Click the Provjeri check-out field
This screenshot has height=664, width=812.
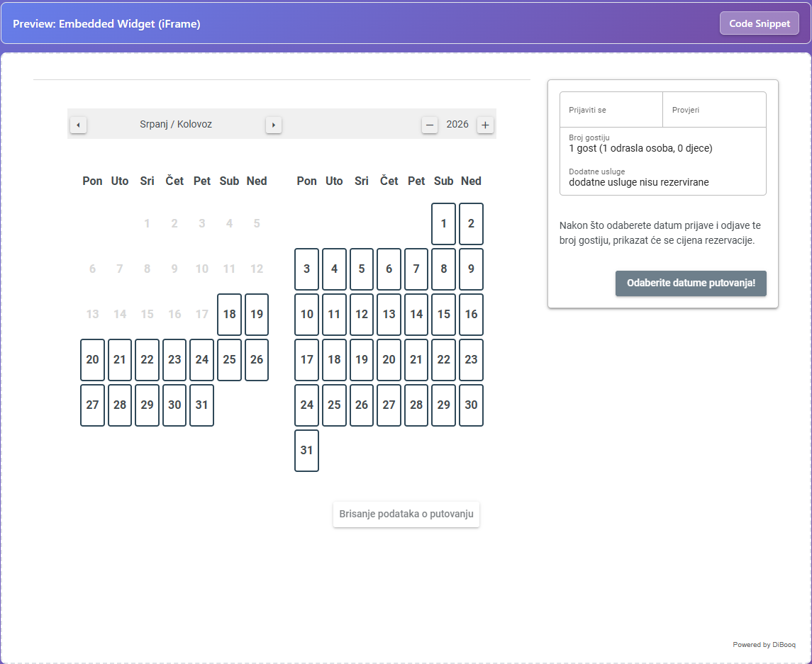click(x=714, y=110)
